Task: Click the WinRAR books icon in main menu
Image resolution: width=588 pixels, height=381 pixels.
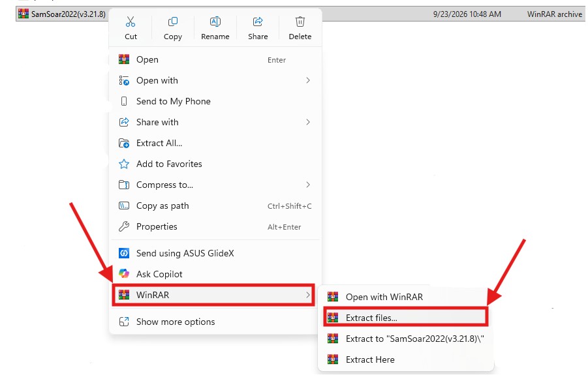Action: (124, 295)
